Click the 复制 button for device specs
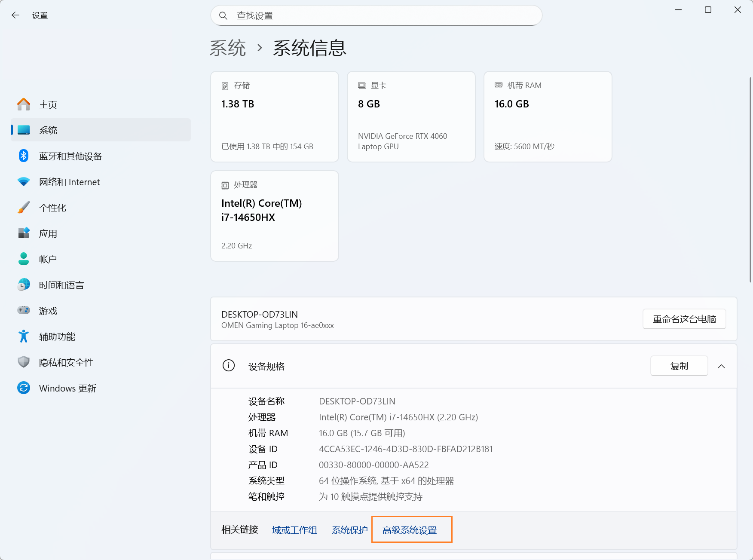 pos(679,366)
